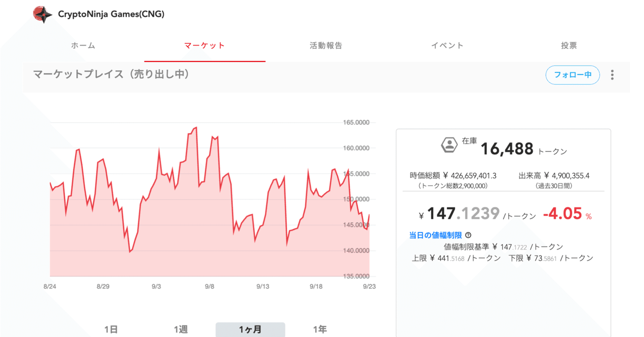Click the CryptoNinja Games shuriken logo
644x337 pixels.
(43, 15)
